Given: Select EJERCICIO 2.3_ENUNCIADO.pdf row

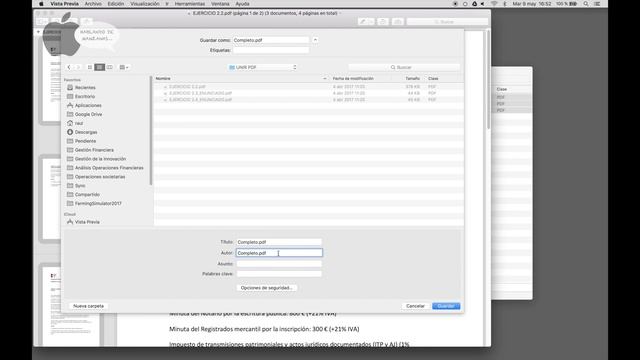Looking at the screenshot, I should 309,93.
